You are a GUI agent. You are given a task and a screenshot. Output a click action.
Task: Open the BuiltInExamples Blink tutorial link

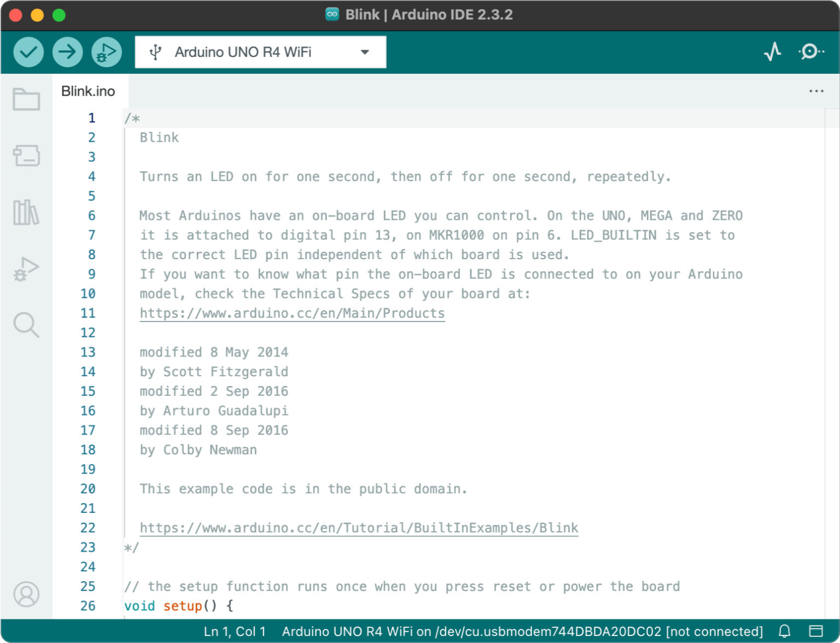click(359, 528)
